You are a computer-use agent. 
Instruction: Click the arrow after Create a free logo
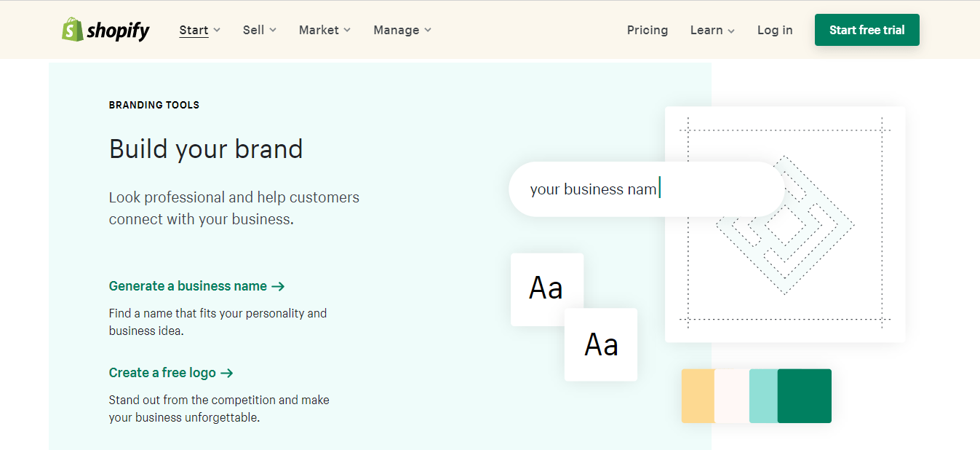click(x=226, y=374)
